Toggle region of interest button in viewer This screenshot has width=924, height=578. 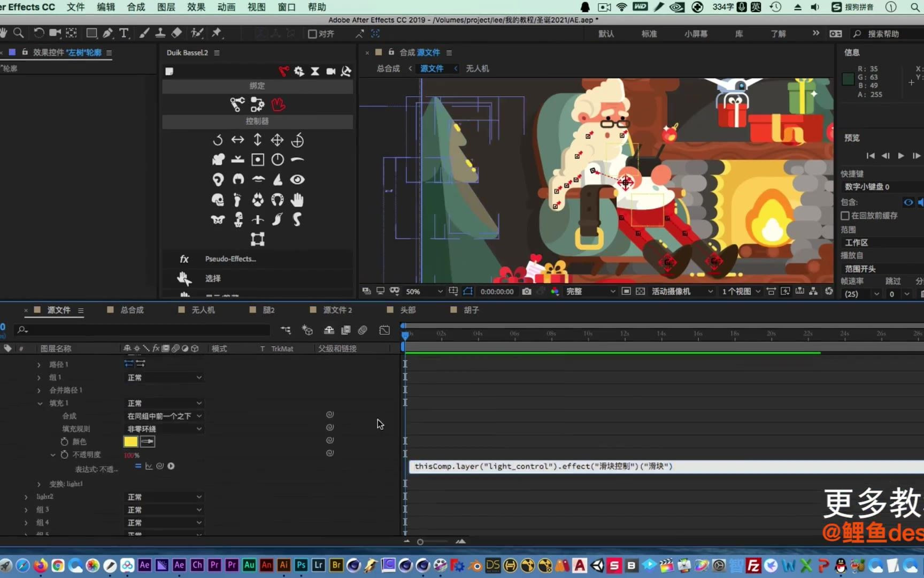[x=626, y=291]
